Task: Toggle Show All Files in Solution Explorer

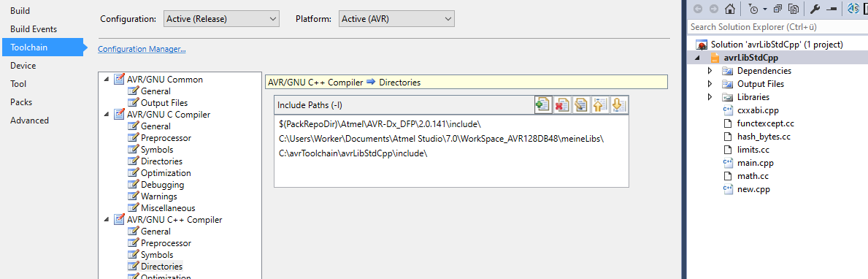Action: click(794, 9)
